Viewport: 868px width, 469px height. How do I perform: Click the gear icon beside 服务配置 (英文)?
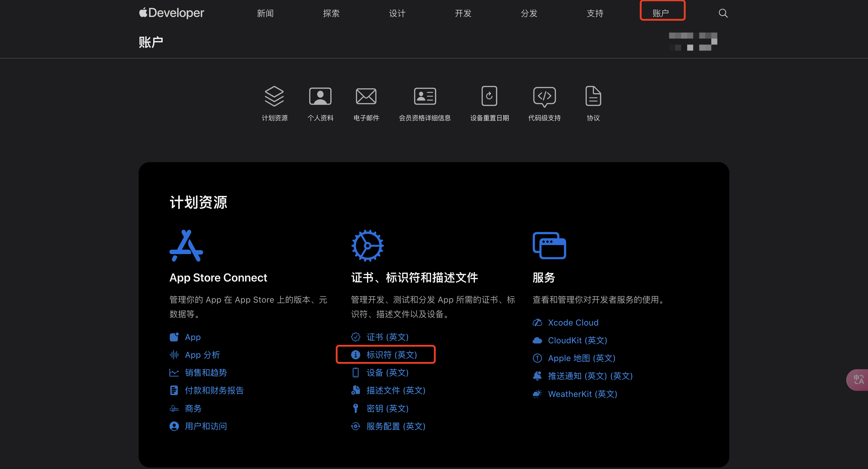click(356, 426)
